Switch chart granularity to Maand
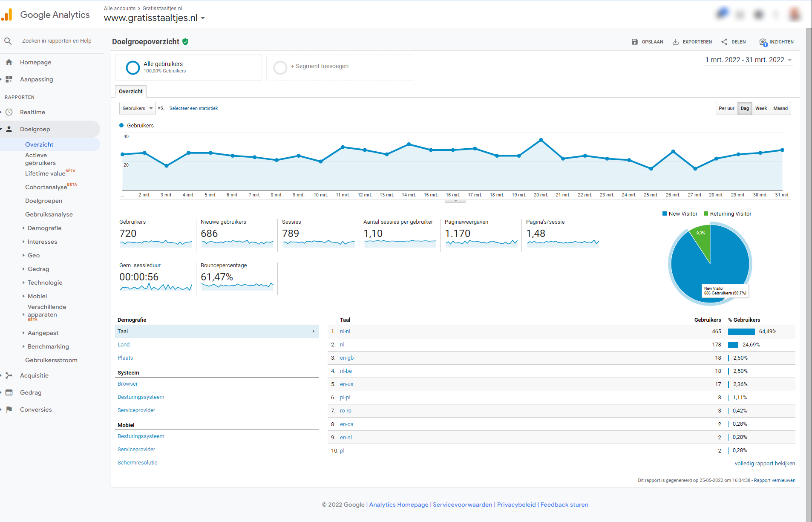The width and height of the screenshot is (812, 522). [780, 108]
